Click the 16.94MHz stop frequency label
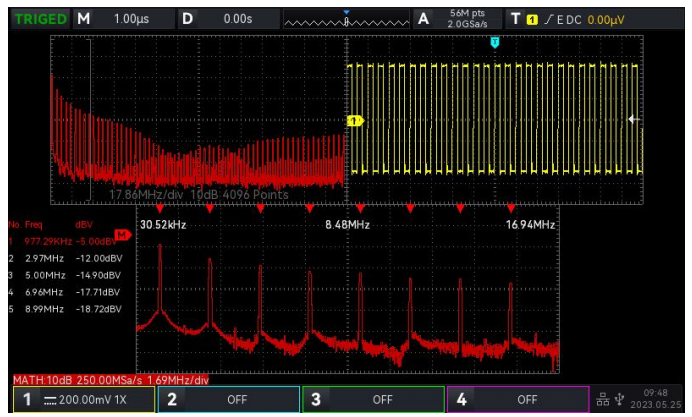692x417 pixels. point(530,225)
